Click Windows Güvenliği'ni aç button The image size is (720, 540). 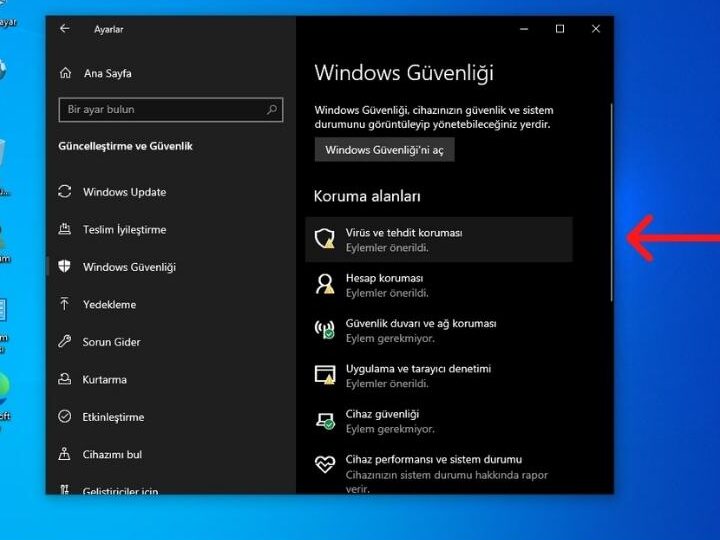click(384, 150)
